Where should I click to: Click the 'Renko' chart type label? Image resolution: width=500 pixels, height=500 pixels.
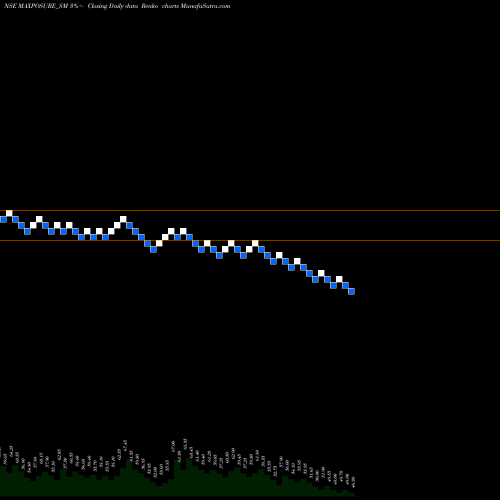point(150,6)
